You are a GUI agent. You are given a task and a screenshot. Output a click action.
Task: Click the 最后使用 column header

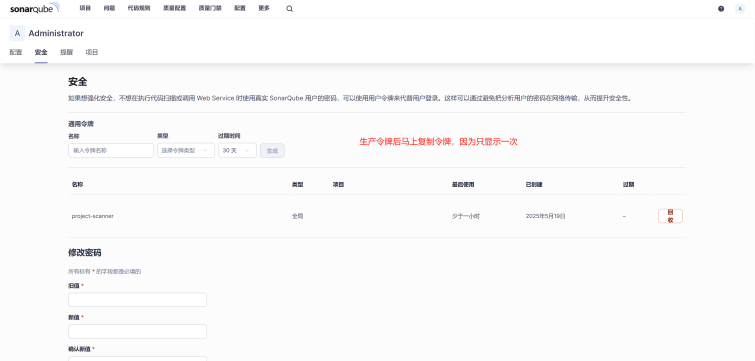click(x=463, y=184)
